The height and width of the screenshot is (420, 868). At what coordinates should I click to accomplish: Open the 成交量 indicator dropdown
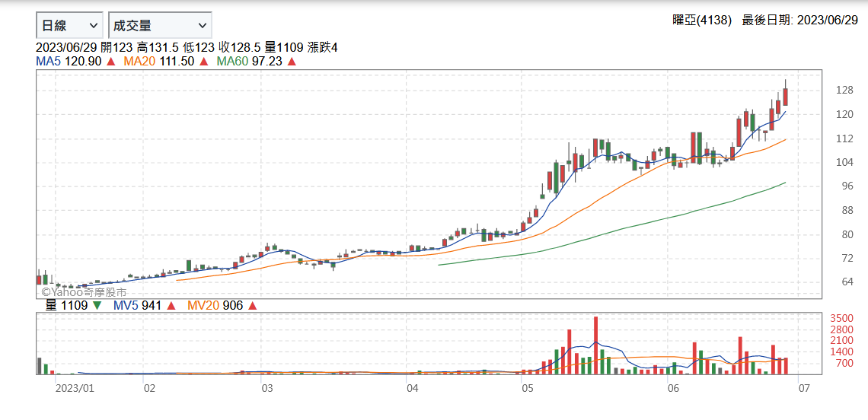160,25
